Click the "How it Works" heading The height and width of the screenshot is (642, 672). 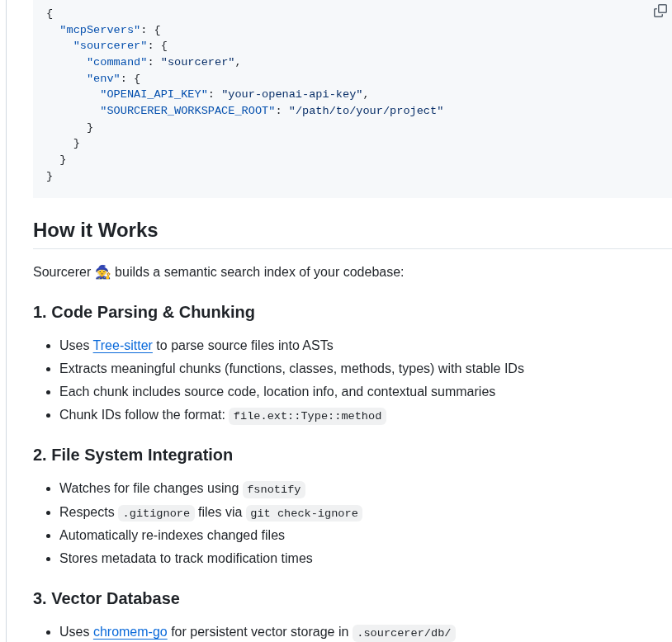pos(95,230)
